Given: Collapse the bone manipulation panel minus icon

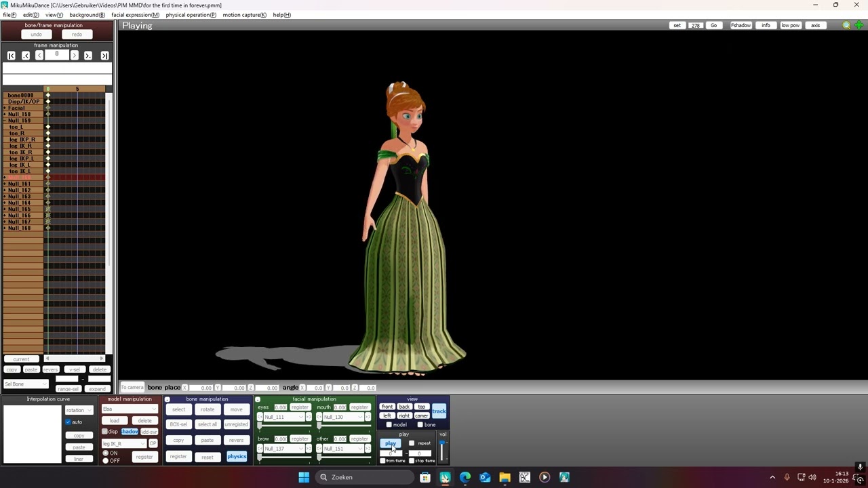Looking at the screenshot, I should 167,399.
